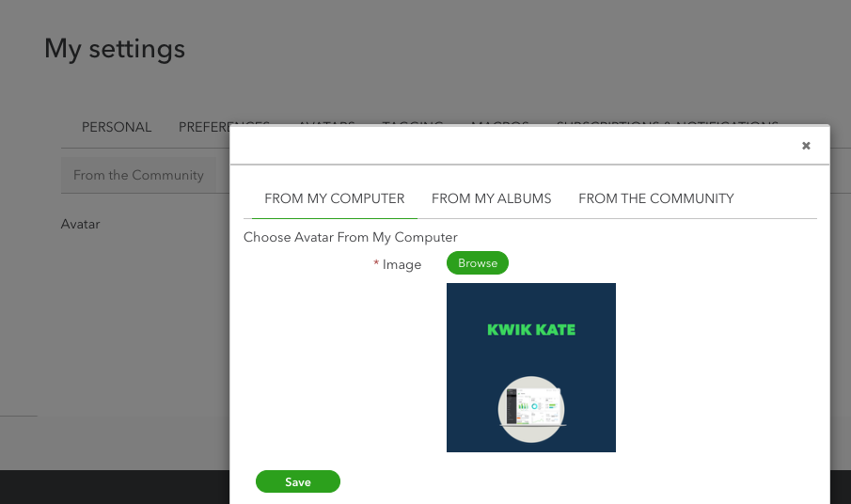
Task: Click the KWIK KATE text in the preview
Action: pyautogui.click(x=531, y=330)
